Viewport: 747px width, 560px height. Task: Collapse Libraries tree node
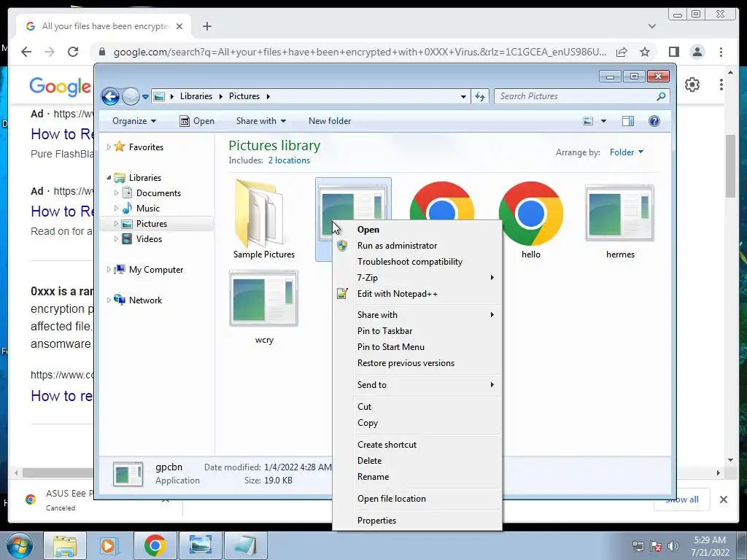click(109, 177)
